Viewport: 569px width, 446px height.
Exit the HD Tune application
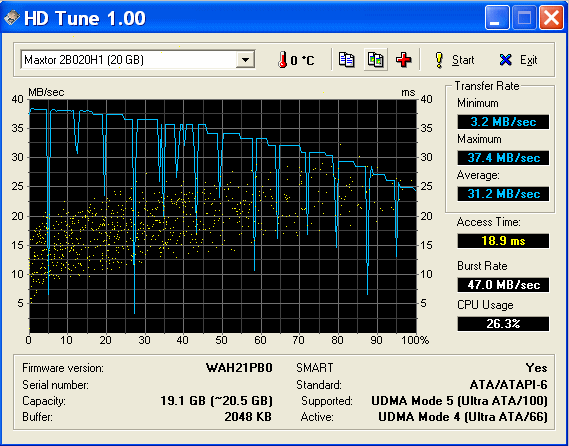(518, 60)
